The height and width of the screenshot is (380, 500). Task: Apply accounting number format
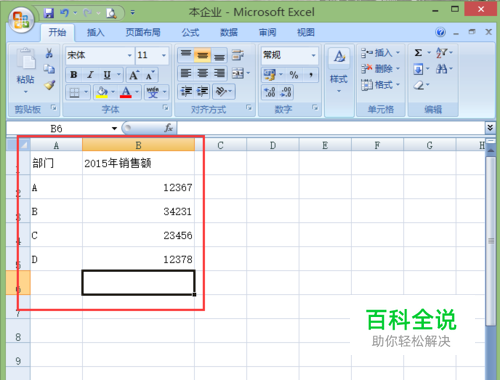pyautogui.click(x=269, y=74)
